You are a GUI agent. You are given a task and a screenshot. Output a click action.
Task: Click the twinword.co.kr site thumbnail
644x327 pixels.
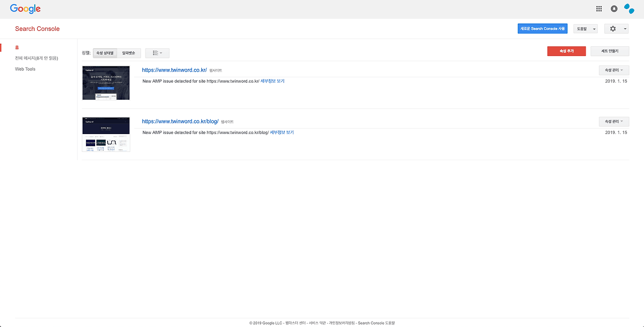[106, 83]
